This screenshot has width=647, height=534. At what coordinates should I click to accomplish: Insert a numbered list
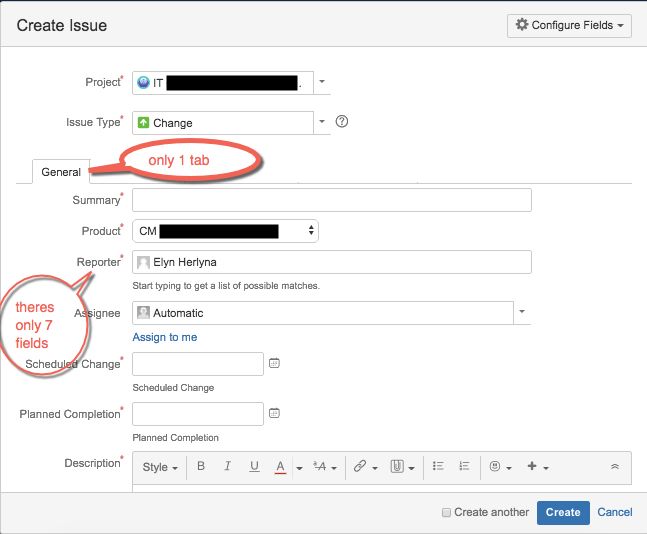point(464,466)
